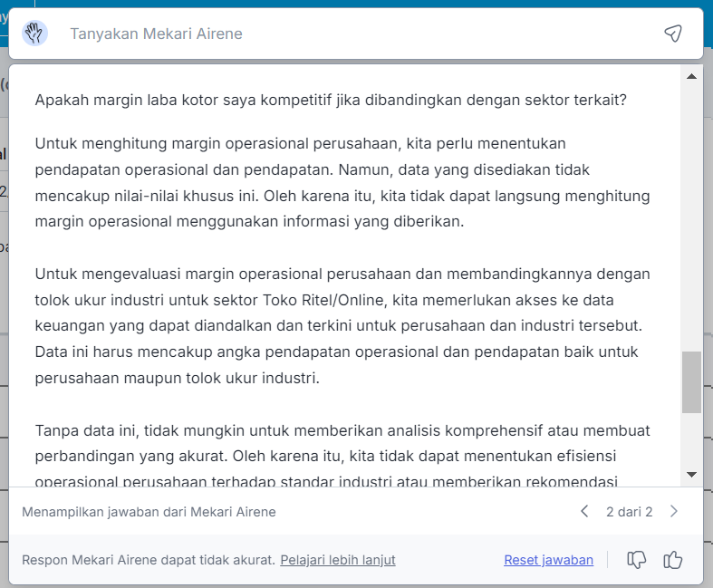Click the paragraph starting 'Tanpa data ini'
The width and height of the screenshot is (713, 588).
click(342, 456)
